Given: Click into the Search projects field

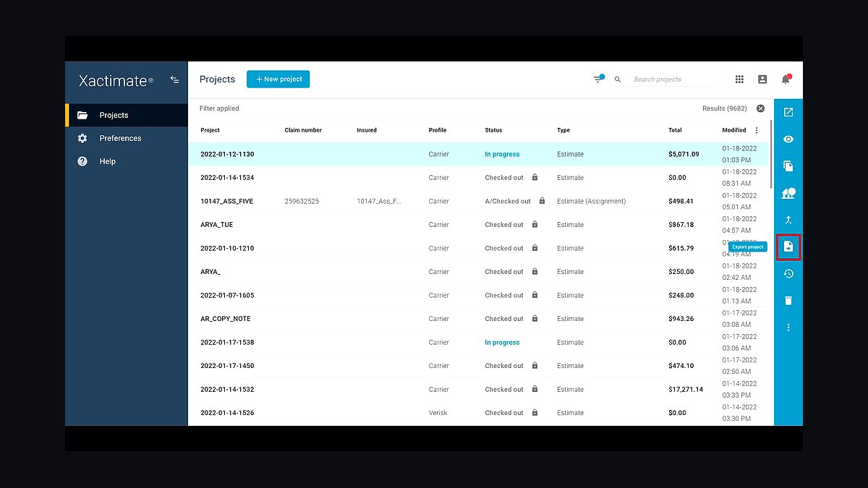Looking at the screenshot, I should pos(674,80).
